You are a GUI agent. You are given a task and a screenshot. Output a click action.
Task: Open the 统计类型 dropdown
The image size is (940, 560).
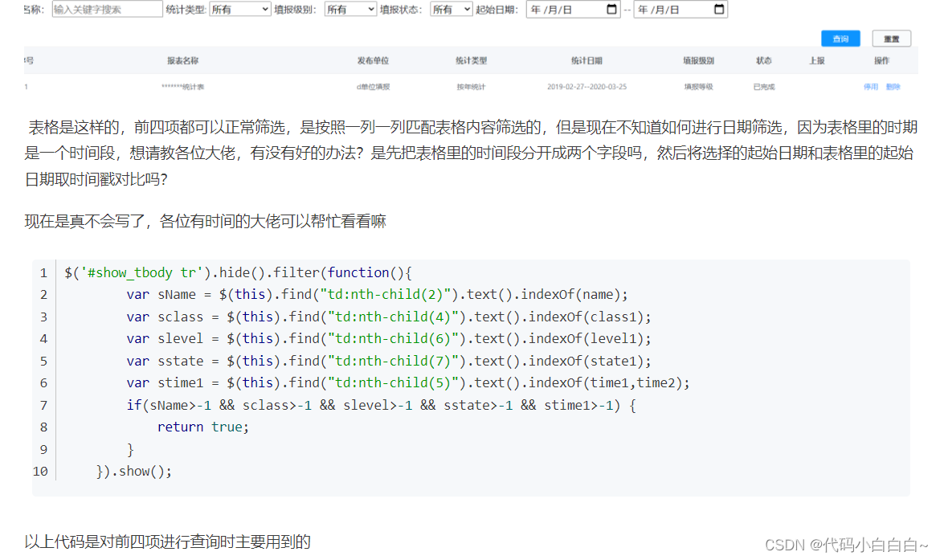[239, 9]
